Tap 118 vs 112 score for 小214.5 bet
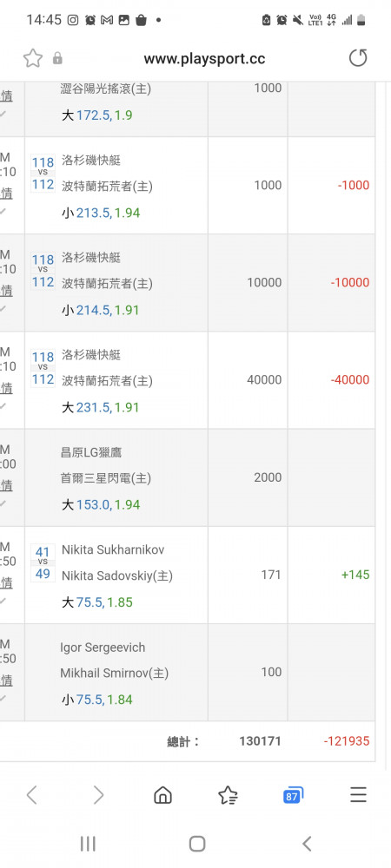The width and height of the screenshot is (391, 868). [43, 271]
